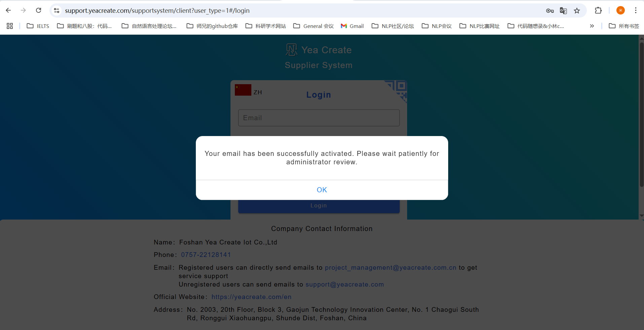Click OK in the activation dialog
This screenshot has height=330, width=644.
pyautogui.click(x=322, y=190)
